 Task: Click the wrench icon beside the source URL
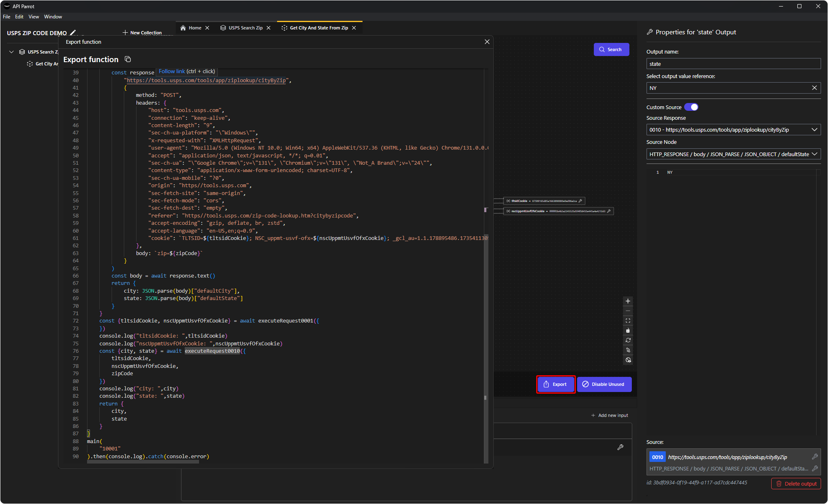click(x=815, y=457)
